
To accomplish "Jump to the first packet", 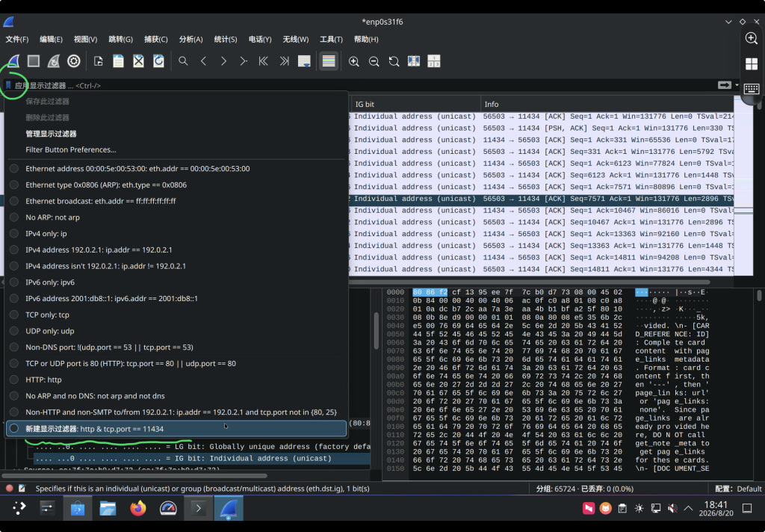I will [x=264, y=61].
